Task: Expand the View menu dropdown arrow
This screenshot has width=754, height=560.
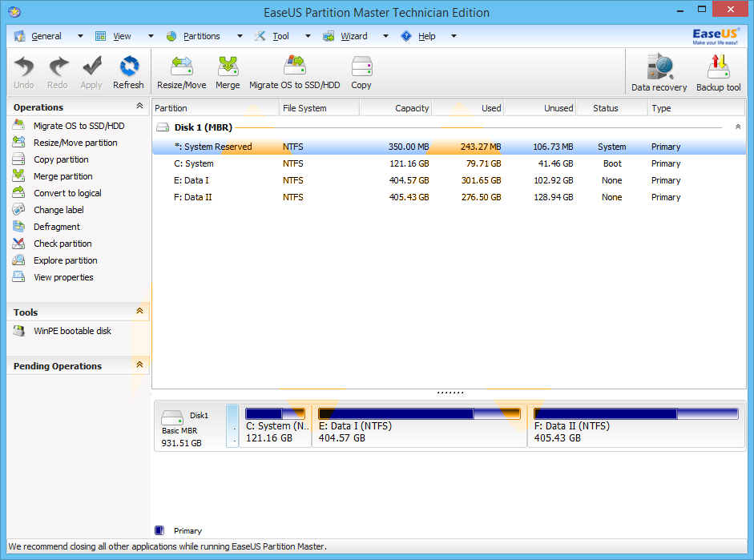Action: [151, 36]
